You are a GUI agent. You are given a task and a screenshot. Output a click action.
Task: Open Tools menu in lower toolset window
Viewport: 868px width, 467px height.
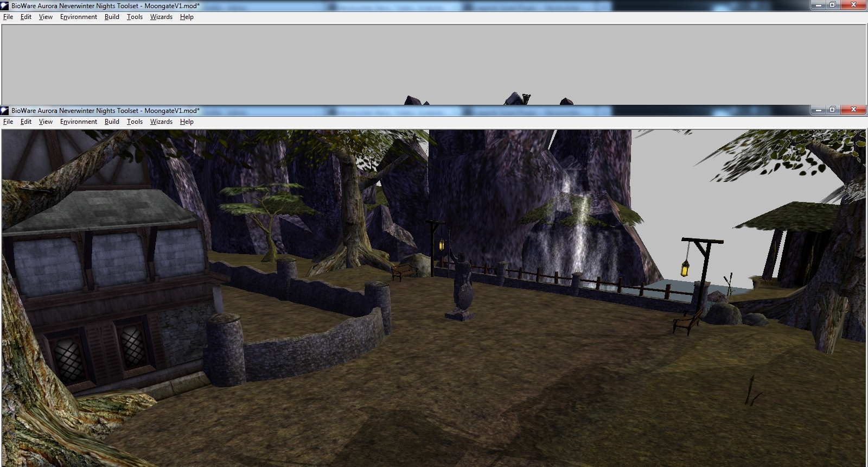135,122
